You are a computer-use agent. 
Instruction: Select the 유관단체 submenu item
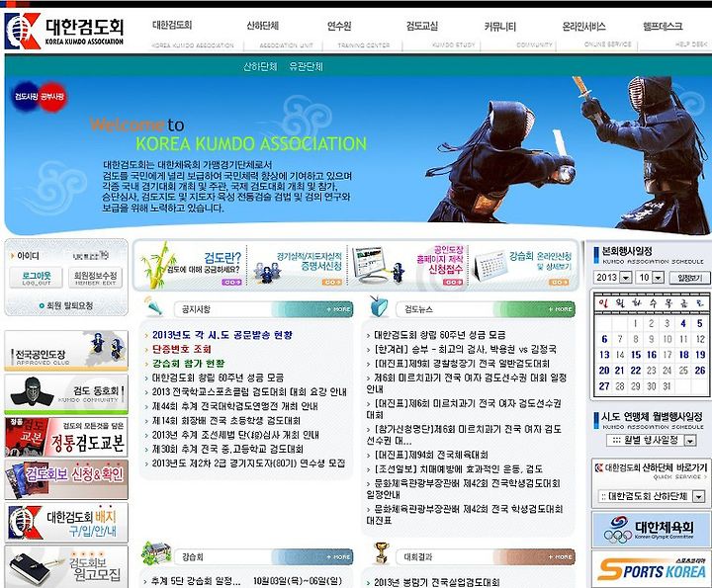[306, 66]
